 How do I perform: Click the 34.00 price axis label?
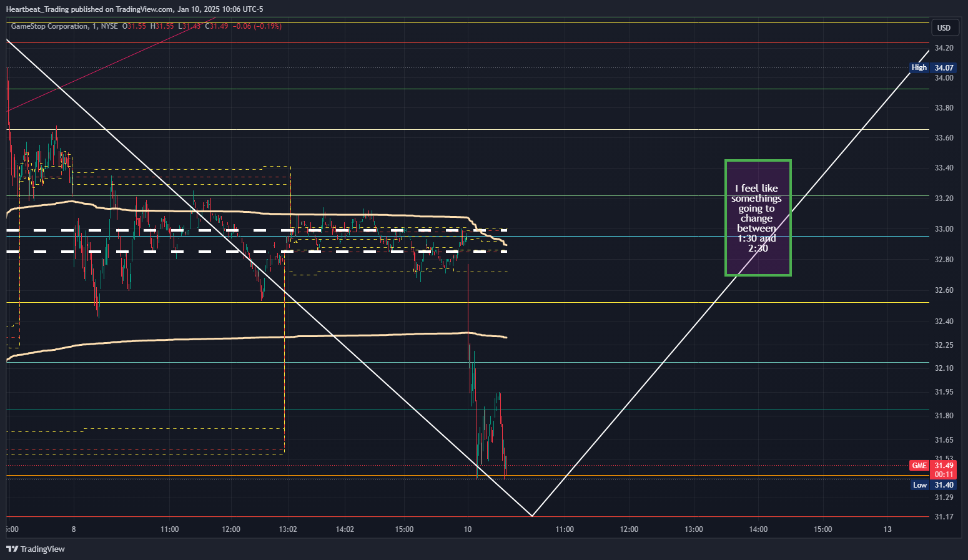click(x=944, y=78)
